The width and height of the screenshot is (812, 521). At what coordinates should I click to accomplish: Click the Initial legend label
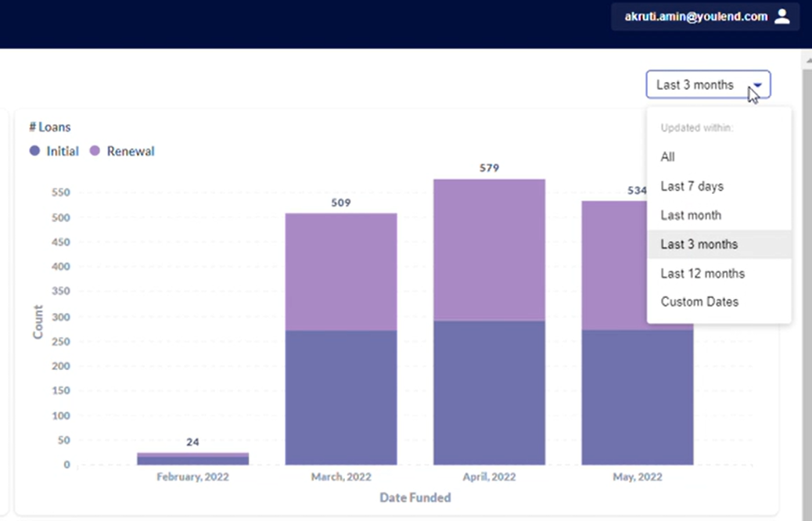(x=63, y=151)
